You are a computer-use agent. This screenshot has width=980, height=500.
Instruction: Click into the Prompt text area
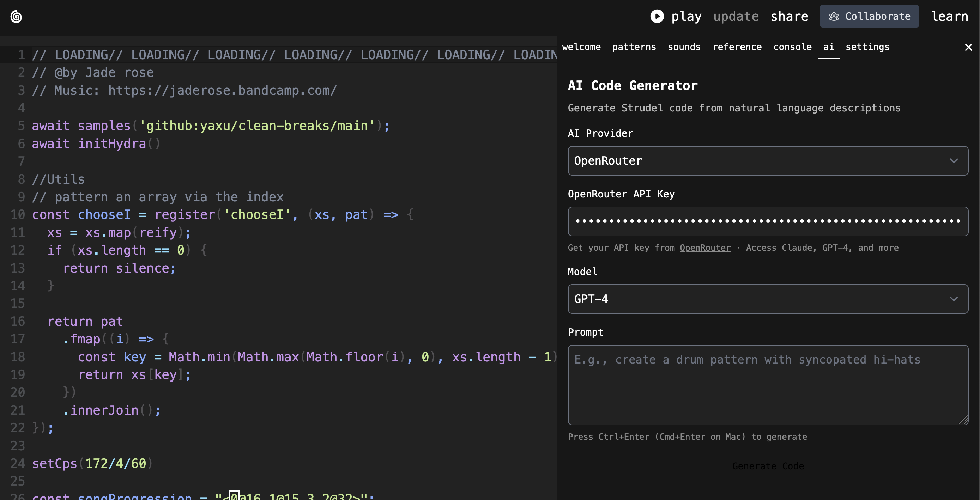coord(768,385)
